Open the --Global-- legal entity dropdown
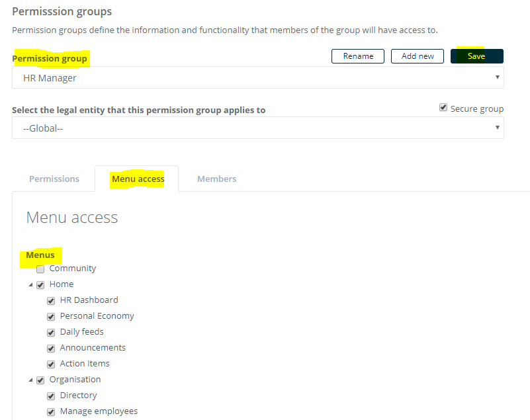Viewport: 530px width, 420px height. coord(258,128)
